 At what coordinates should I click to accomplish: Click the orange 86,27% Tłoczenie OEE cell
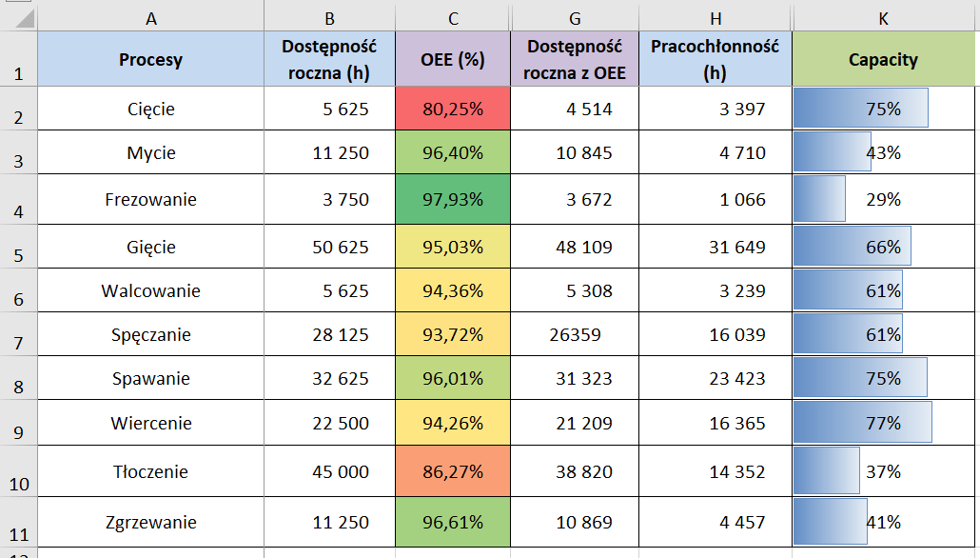pos(453,471)
